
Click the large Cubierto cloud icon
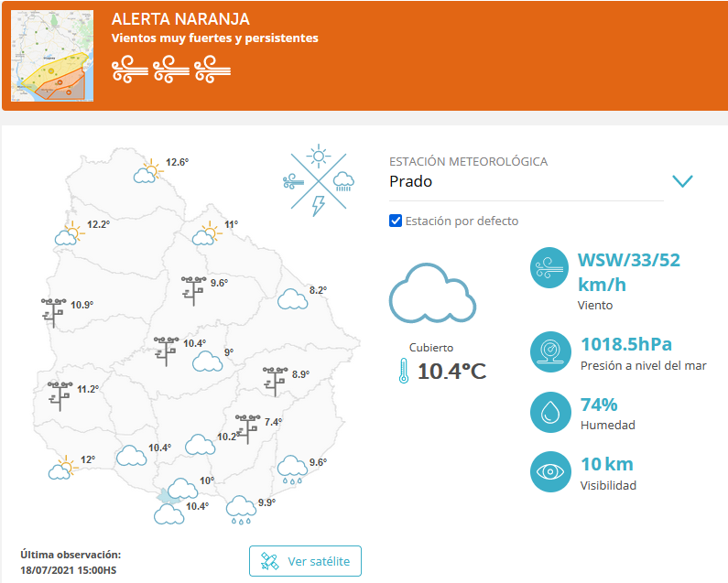pyautogui.click(x=432, y=294)
